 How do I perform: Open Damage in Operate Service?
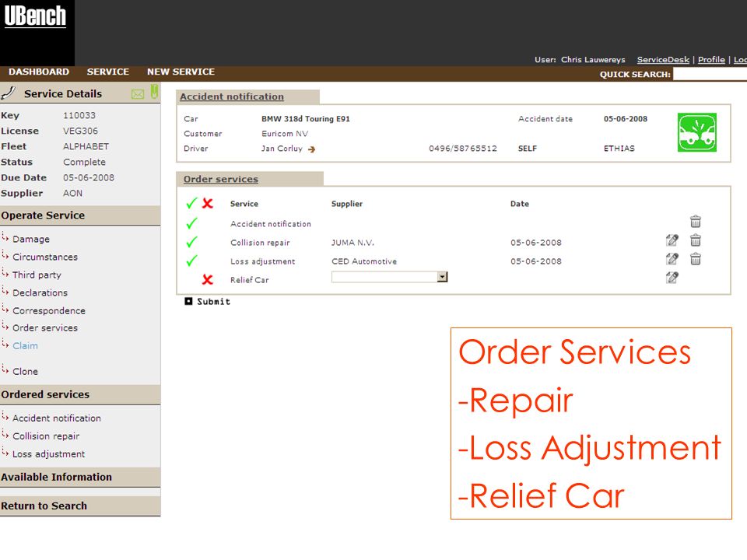tap(31, 239)
